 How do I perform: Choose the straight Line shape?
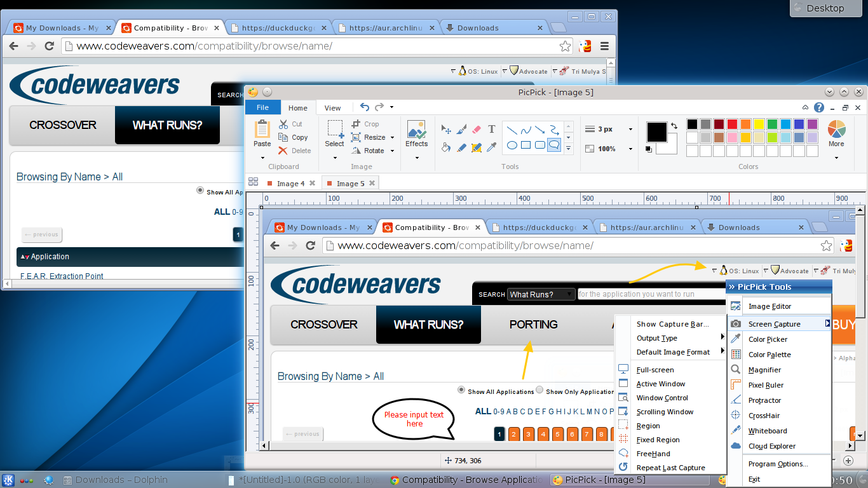tap(512, 129)
